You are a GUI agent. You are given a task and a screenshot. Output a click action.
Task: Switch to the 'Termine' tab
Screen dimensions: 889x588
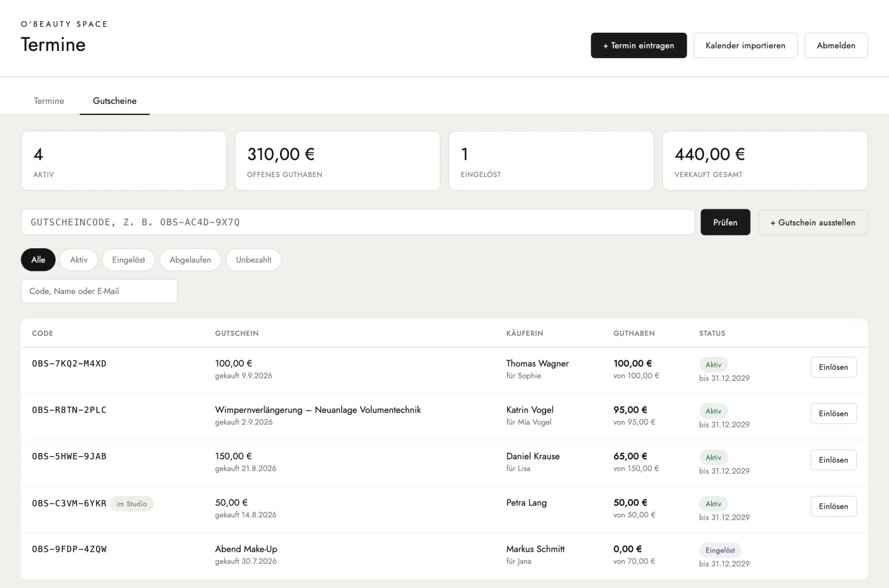[x=49, y=100]
